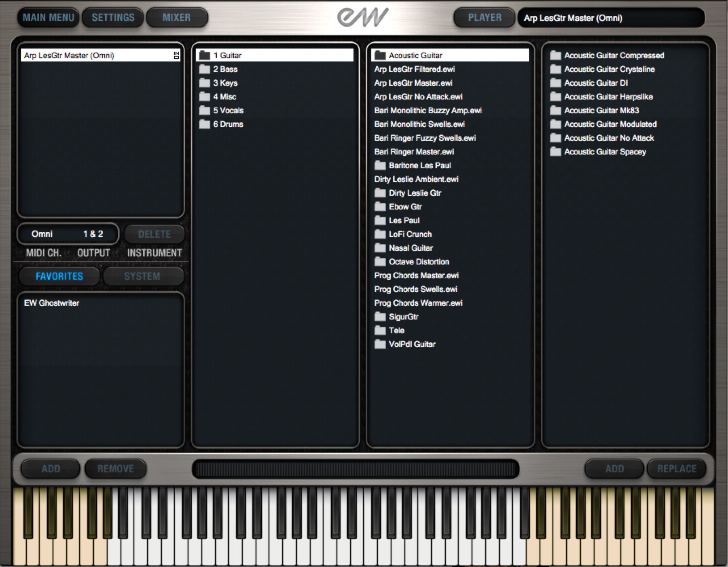This screenshot has width=728, height=567.
Task: Select Bari Monolithic Swells.ewi
Action: 419,124
